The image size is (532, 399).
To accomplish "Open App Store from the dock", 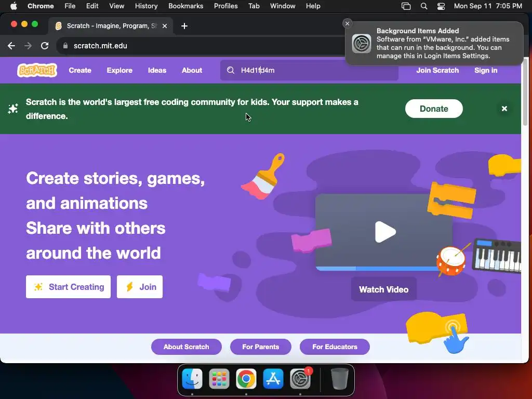I will pos(273,379).
